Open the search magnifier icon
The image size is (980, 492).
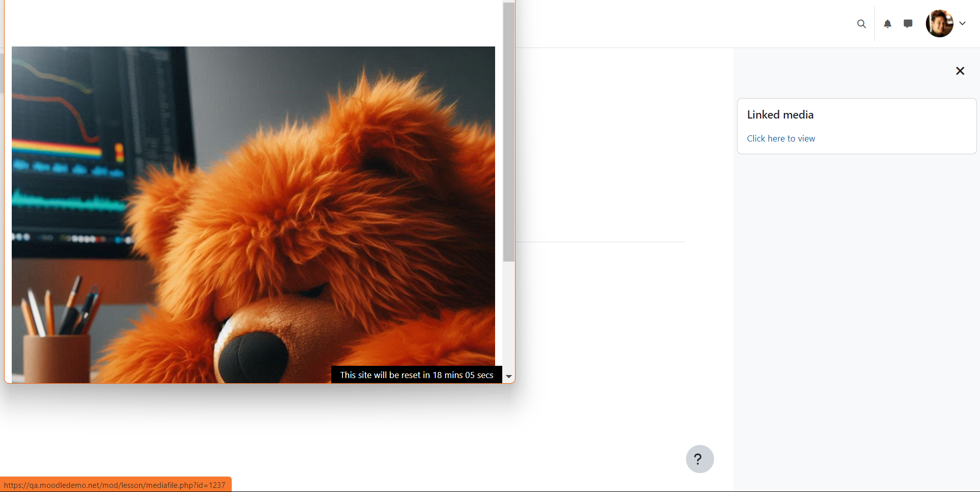coord(861,24)
